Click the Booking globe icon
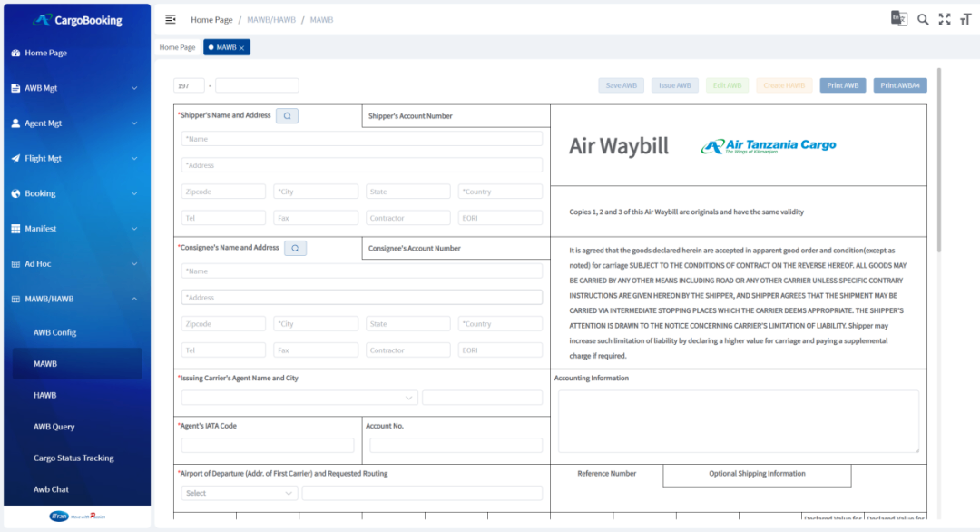This screenshot has height=532, width=980. point(15,193)
